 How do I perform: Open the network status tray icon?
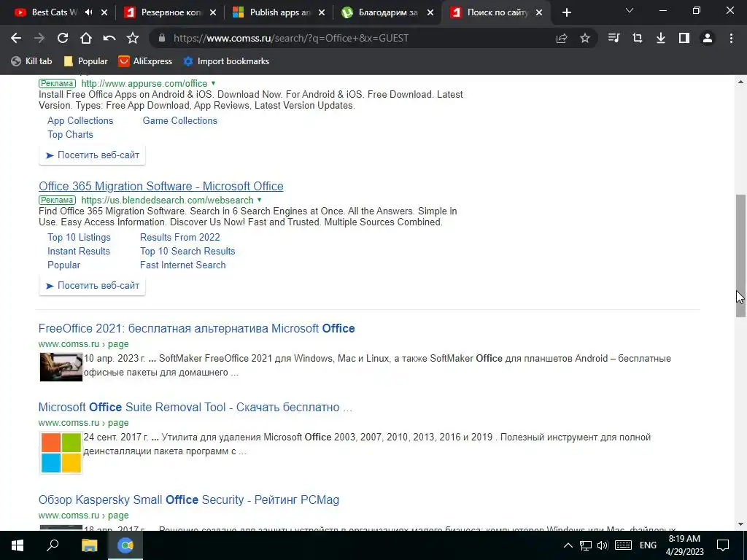pos(586,545)
